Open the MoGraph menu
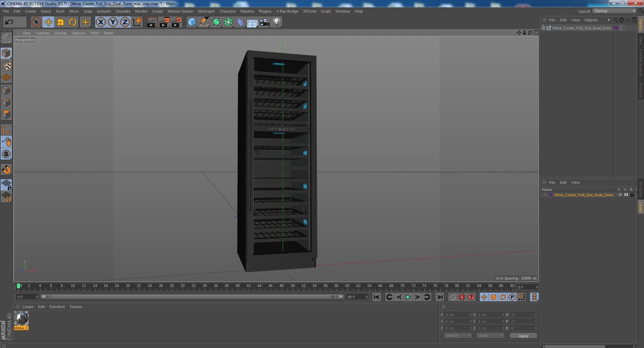 click(x=206, y=11)
